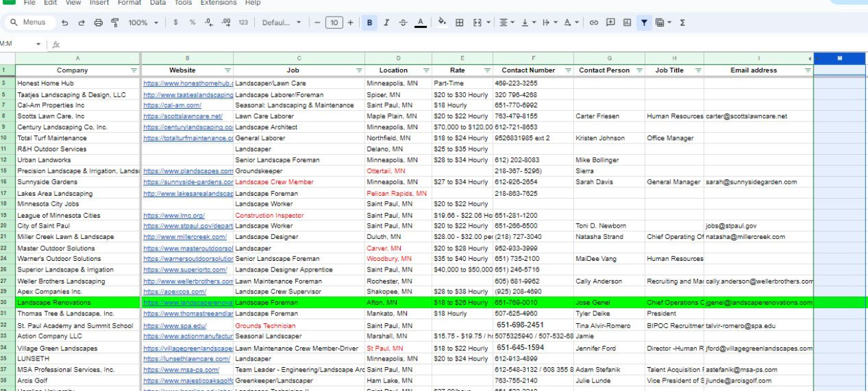
Task: Follow the www.spa.edu link
Action: pos(175,326)
